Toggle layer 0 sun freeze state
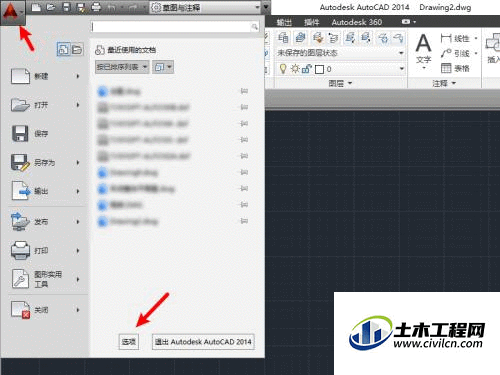 295,69
